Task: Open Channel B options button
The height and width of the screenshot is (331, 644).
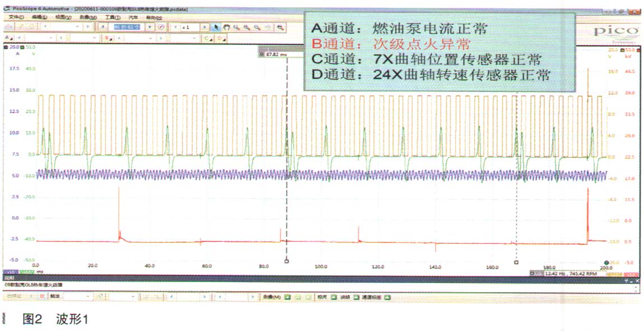Action: point(106,38)
